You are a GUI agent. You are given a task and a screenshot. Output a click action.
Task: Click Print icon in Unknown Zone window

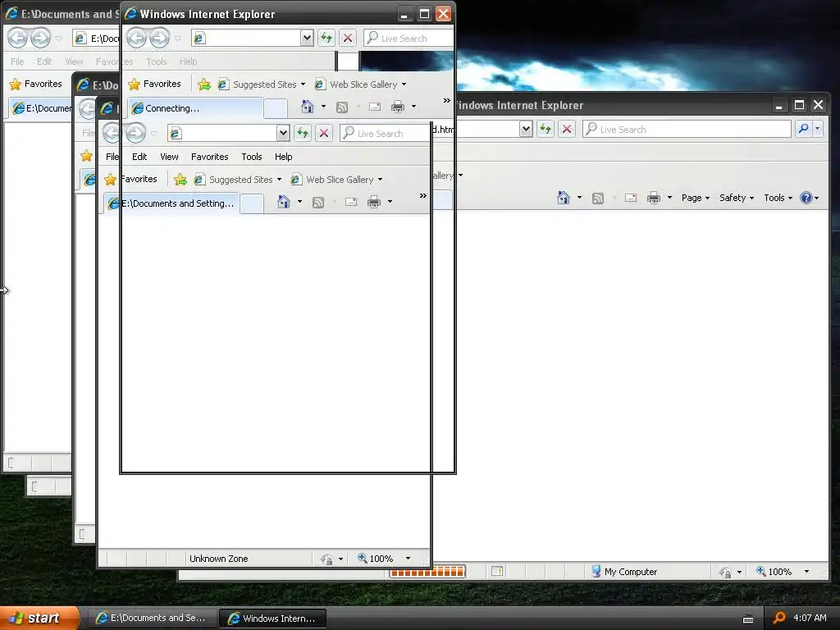374,202
